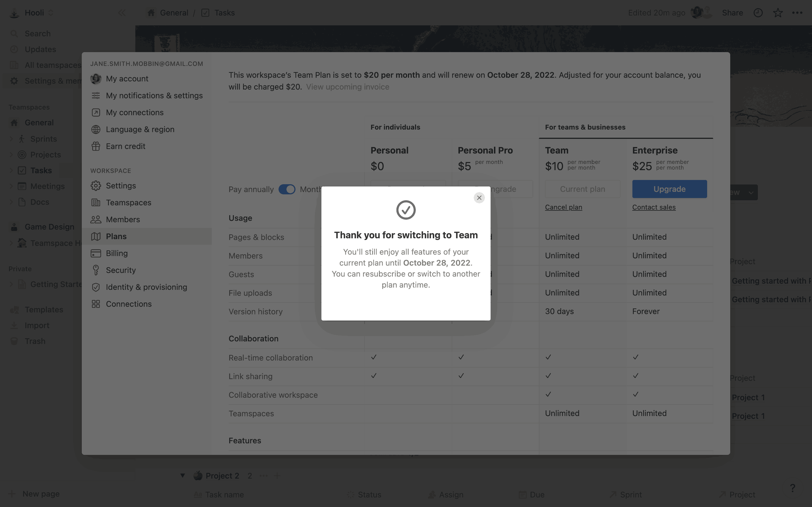812x507 pixels.
Task: Click the workspace Settings gear icon
Action: tap(96, 186)
